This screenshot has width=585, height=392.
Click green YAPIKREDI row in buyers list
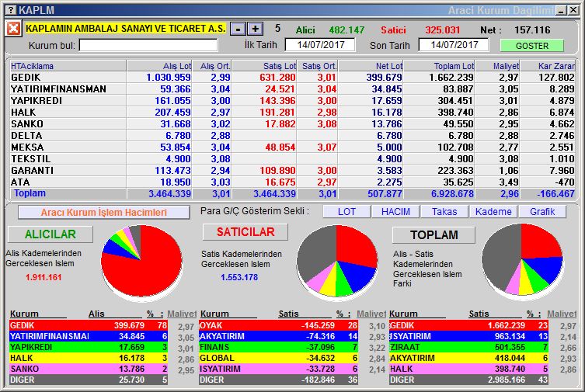pyautogui.click(x=89, y=347)
